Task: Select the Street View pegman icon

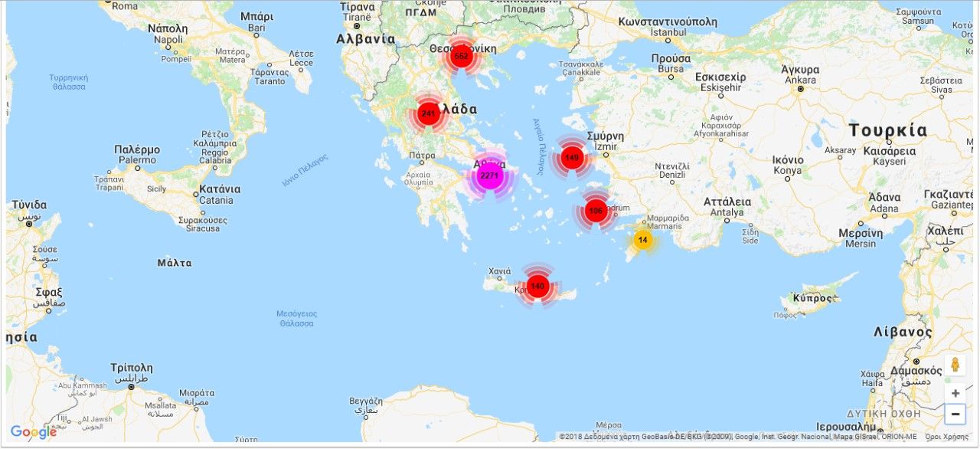Action: [955, 365]
